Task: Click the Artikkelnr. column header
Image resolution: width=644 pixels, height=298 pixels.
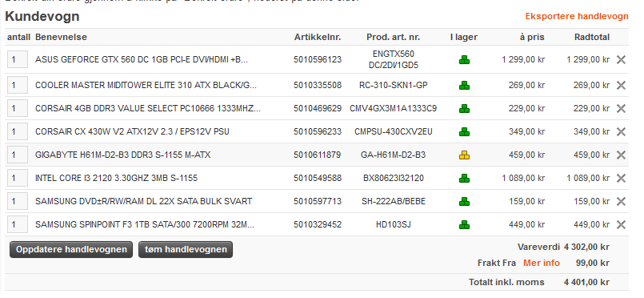Action: [318, 37]
